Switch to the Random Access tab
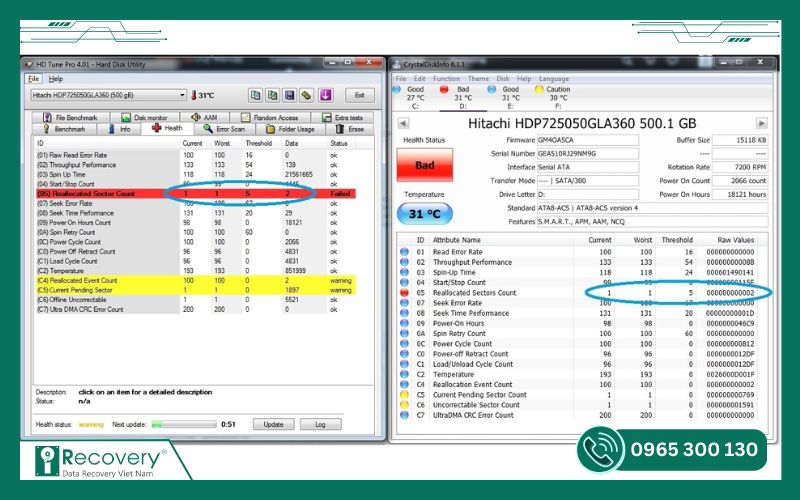Image resolution: width=800 pixels, height=500 pixels. pos(269,117)
